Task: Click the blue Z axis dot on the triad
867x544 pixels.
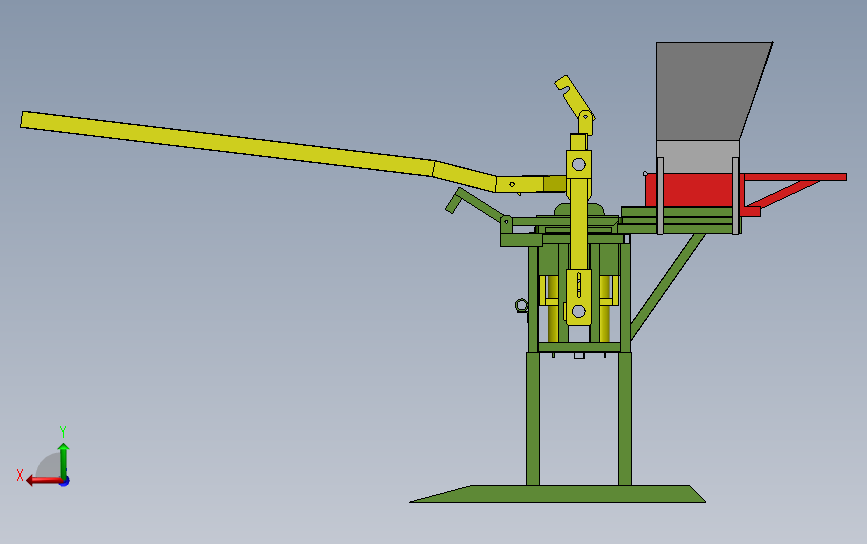Action: (65, 482)
